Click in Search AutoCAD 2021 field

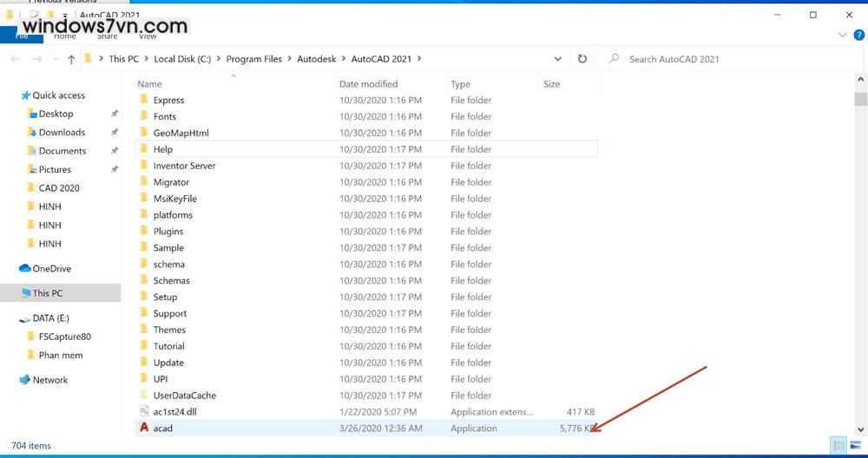pos(731,59)
